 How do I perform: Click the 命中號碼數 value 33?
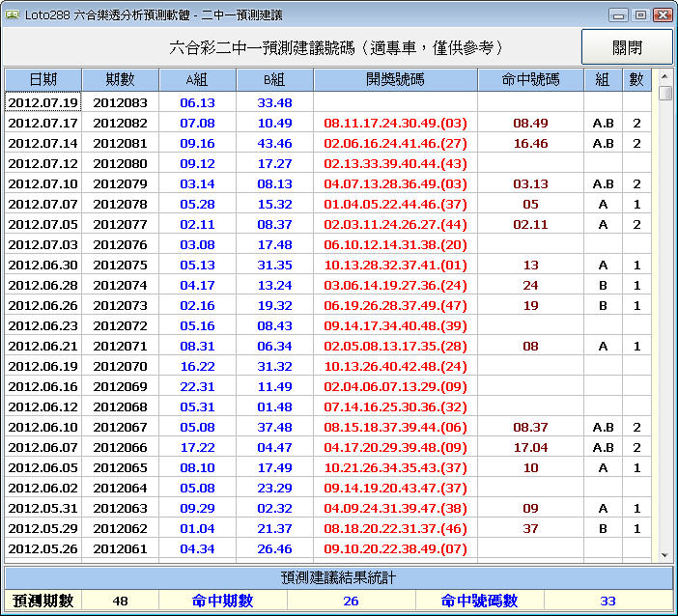coord(607,601)
